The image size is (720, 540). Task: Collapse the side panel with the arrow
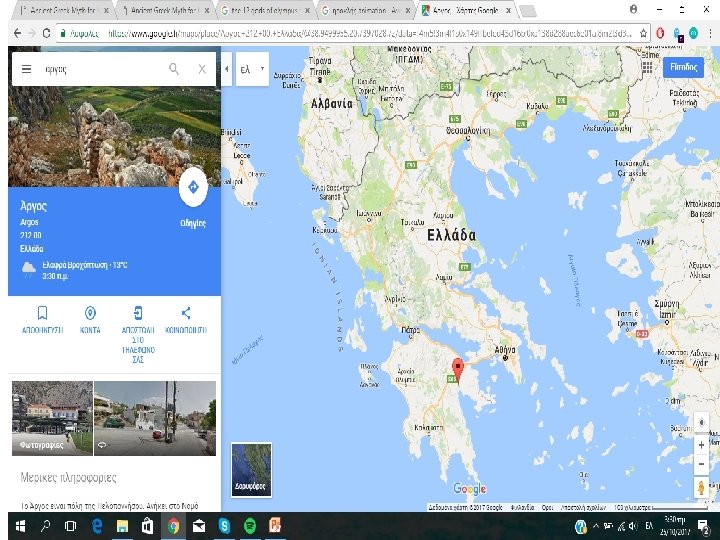pos(226,69)
